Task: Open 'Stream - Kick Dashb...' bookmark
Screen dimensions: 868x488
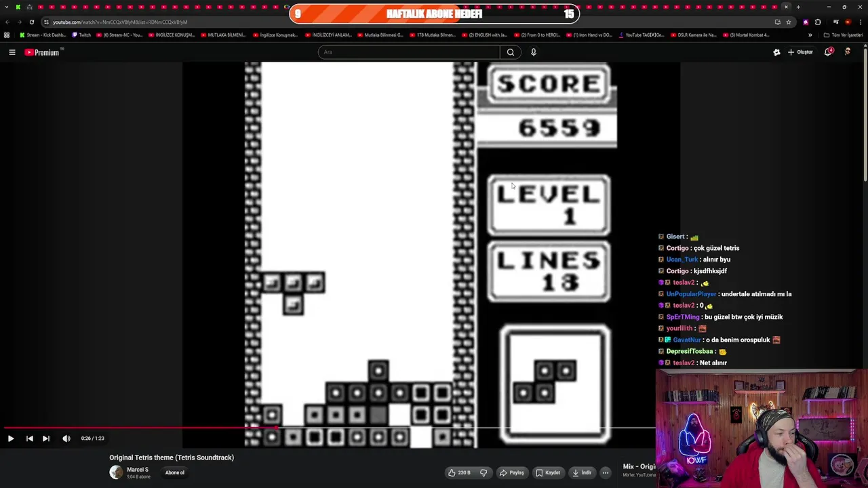Action: [x=43, y=35]
